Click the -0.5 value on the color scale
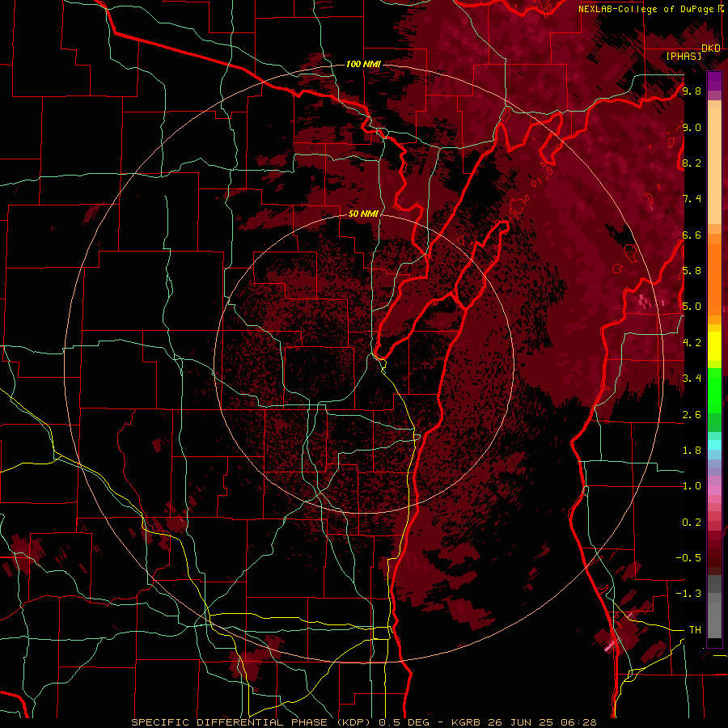 688,558
